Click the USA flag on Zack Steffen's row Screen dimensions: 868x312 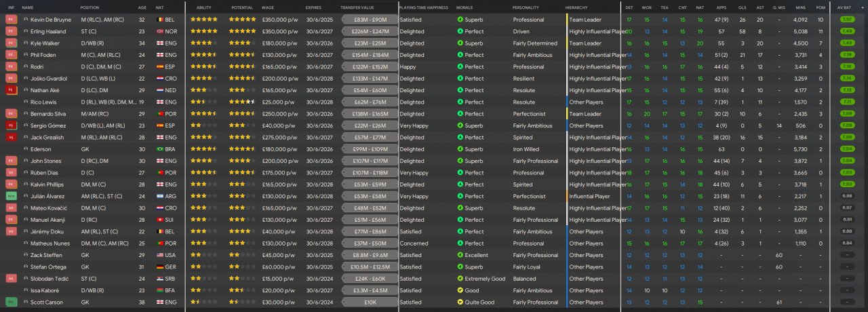point(160,255)
